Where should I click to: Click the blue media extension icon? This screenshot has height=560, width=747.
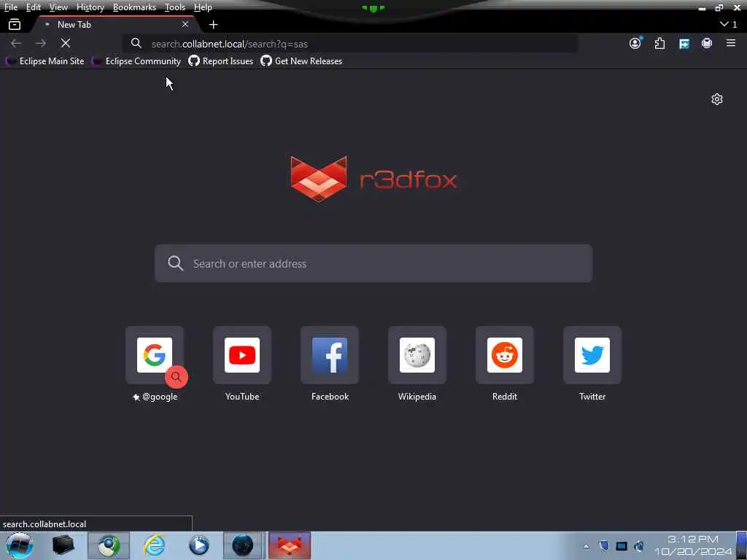pyautogui.click(x=684, y=44)
